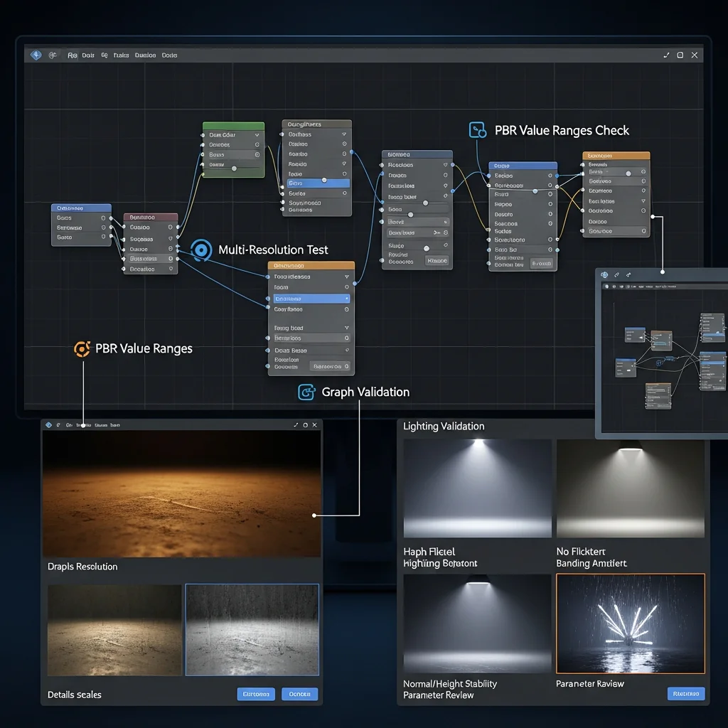Toggle the circular option in green node's third row
Image resolution: width=728 pixels, height=728 pixels.
tap(257, 154)
